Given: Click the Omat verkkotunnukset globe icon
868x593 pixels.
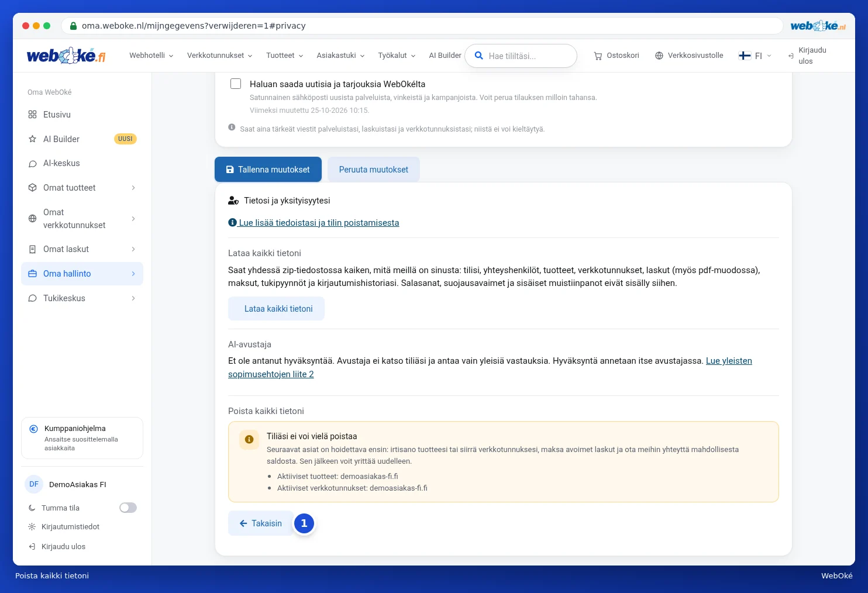Looking at the screenshot, I should pos(33,219).
